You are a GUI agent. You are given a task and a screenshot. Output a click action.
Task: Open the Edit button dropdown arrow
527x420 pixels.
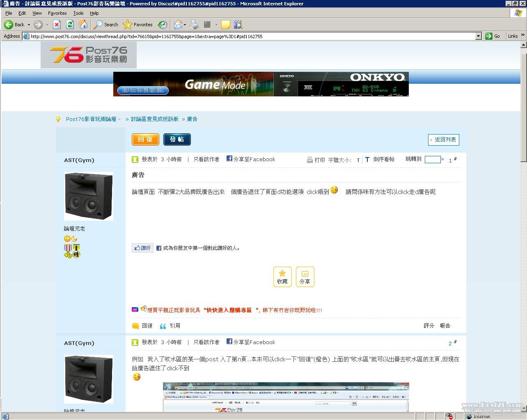[x=216, y=25]
